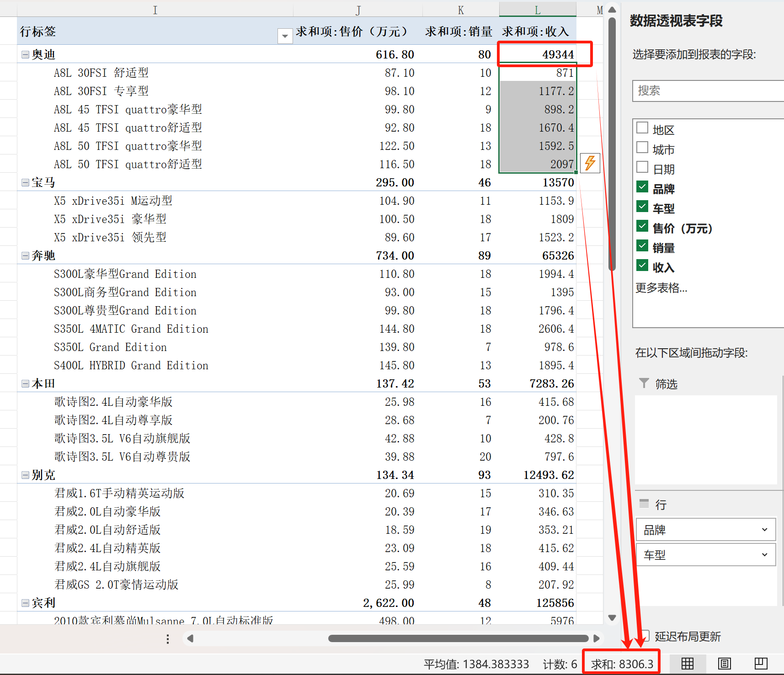Open the 车型 row field dropdown
Viewport: 784px width, 675px height.
tap(764, 555)
